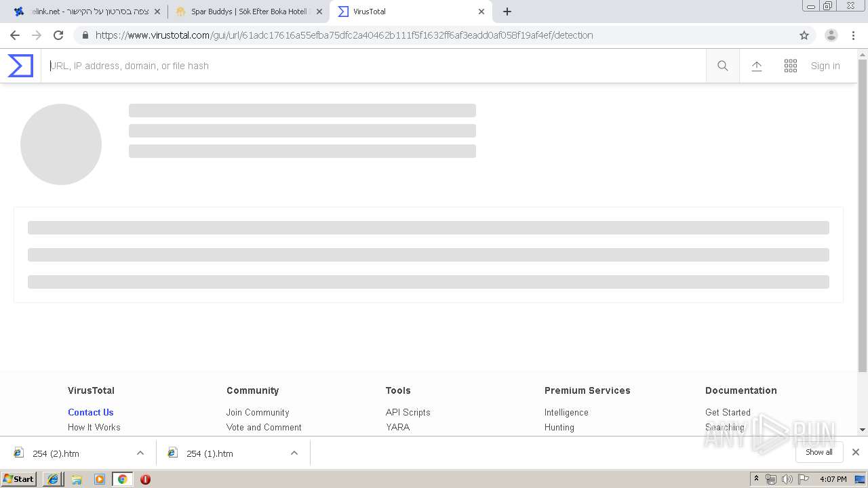Screen dimensions: 868x488
Task: Expand the 254 (2).htm download options chevron
Action: [140, 453]
